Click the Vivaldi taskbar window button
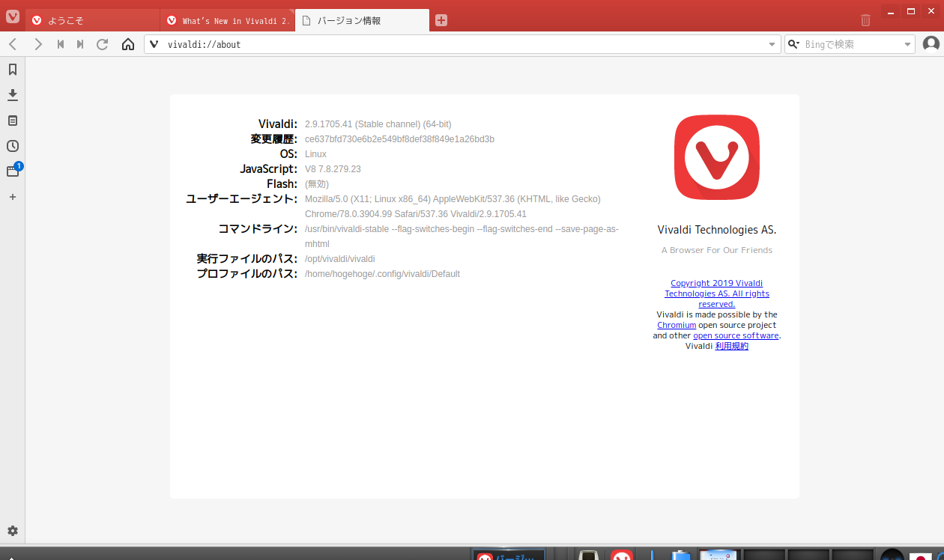Screen dimensions: 944x560 click(509, 555)
